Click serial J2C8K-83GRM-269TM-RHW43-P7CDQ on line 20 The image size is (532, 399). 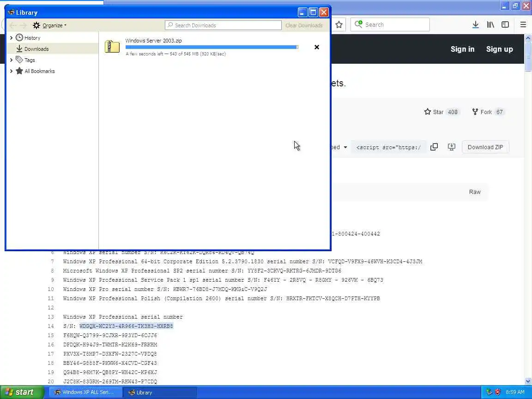(x=110, y=381)
